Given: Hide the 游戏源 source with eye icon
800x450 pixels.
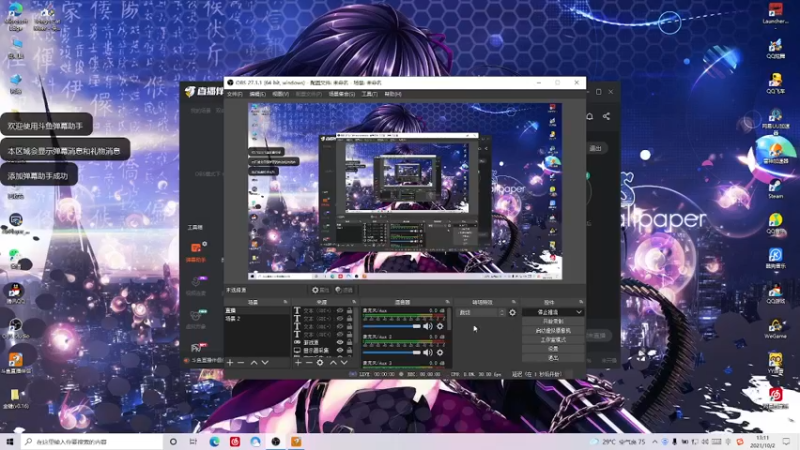Looking at the screenshot, I should 340,342.
